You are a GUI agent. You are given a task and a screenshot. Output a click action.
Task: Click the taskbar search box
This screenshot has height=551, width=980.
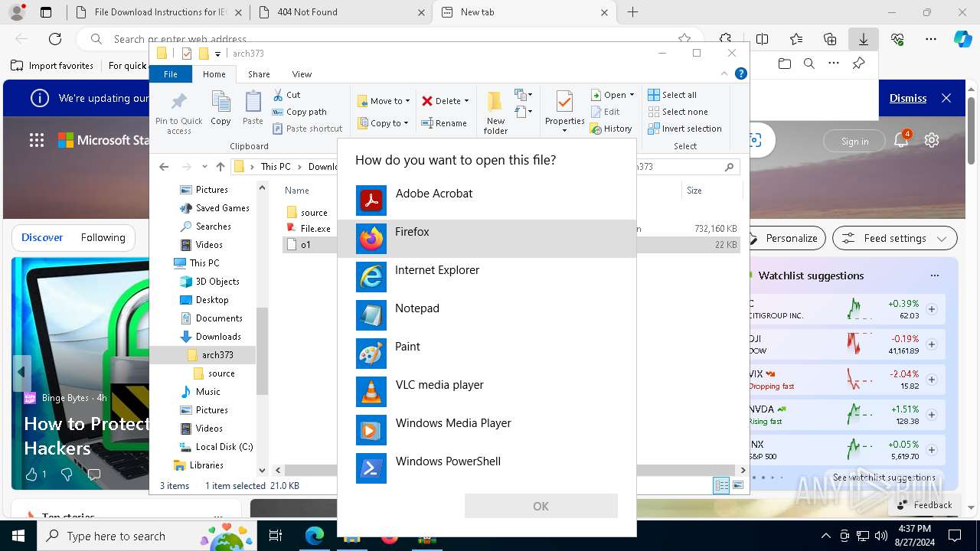pyautogui.click(x=149, y=536)
